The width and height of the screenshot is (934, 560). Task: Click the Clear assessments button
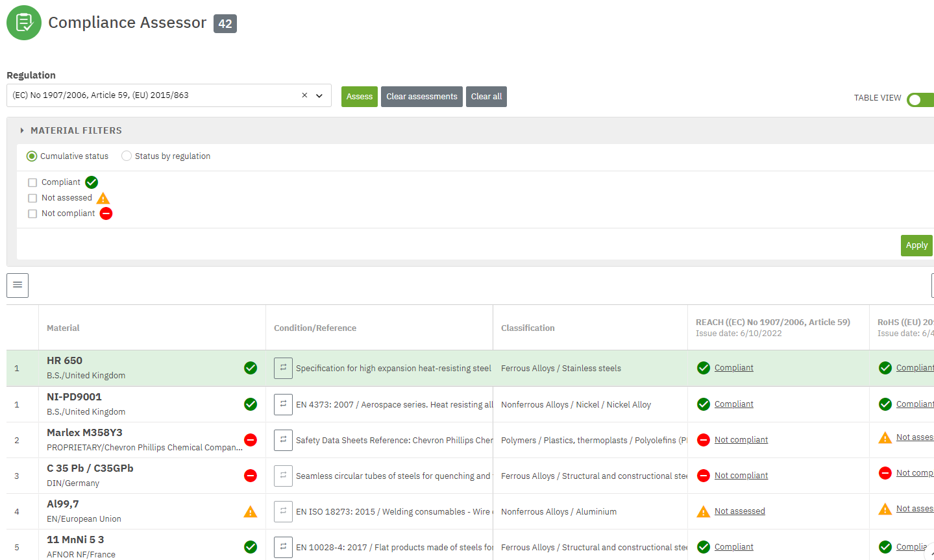click(x=421, y=97)
